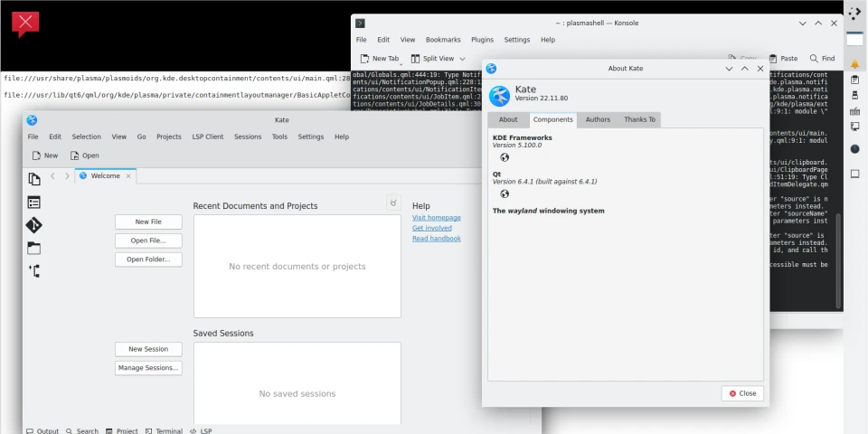Toggle the Search panel in bottom bar
This screenshot has height=434, width=868.
(x=81, y=431)
